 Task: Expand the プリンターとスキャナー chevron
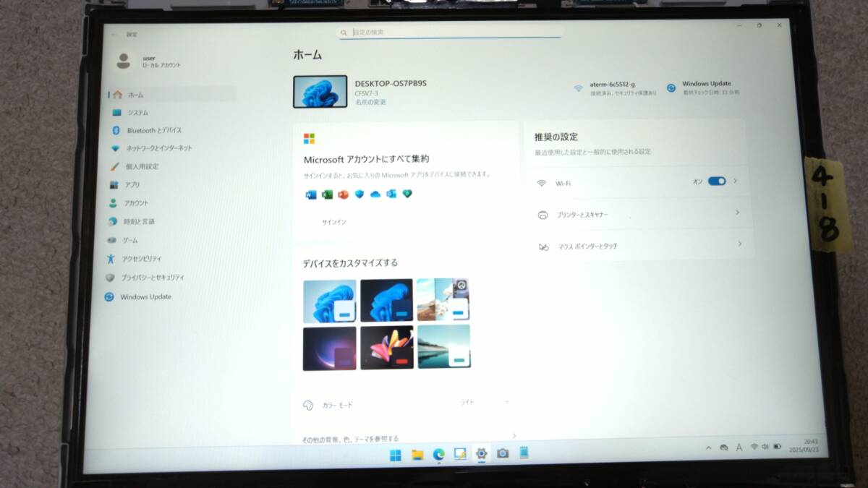click(x=738, y=213)
